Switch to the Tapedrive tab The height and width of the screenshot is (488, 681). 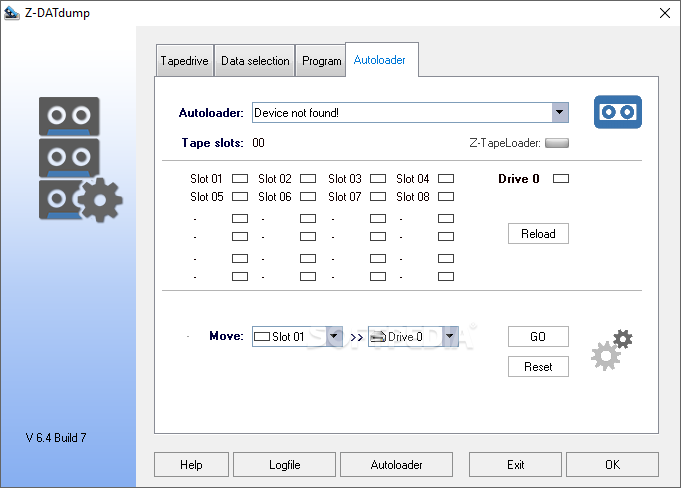(x=185, y=61)
